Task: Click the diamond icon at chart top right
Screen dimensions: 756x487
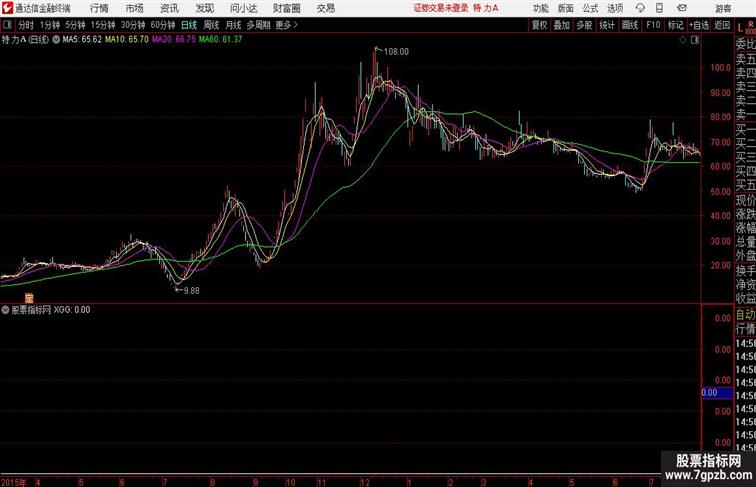Action: [x=683, y=40]
